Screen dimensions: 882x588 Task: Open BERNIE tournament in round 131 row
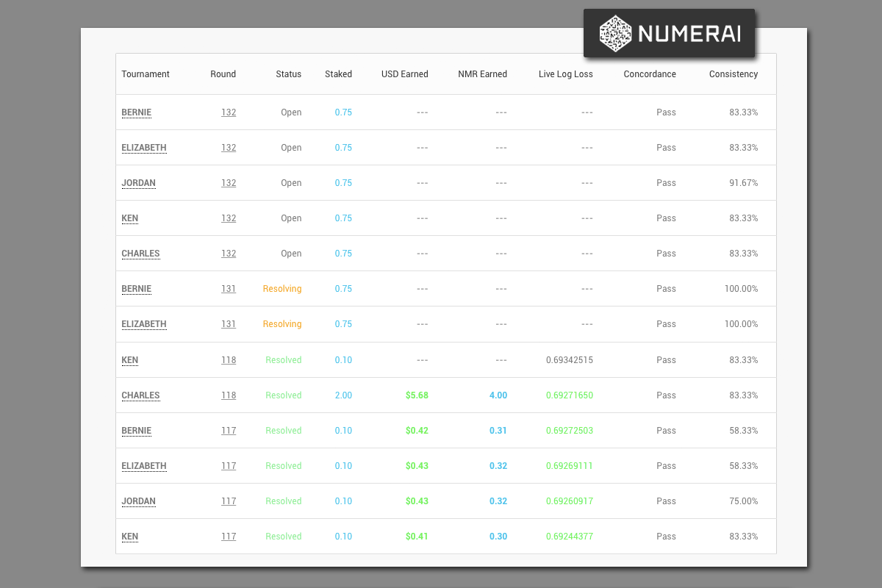(137, 289)
